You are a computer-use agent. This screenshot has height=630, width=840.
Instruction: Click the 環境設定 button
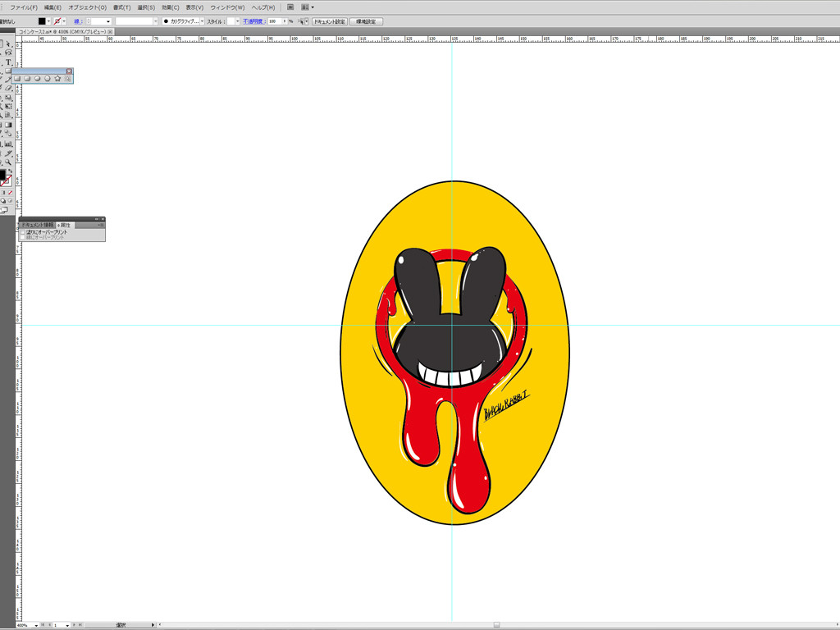367,21
